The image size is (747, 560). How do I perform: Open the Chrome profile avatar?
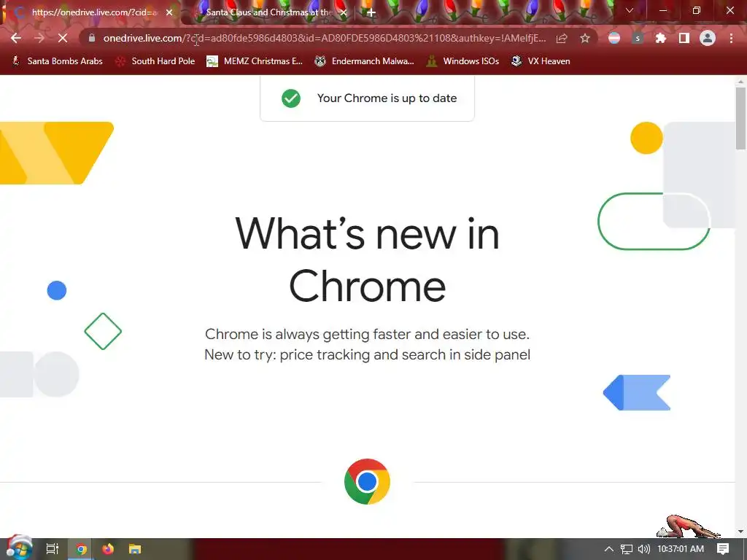tap(708, 38)
